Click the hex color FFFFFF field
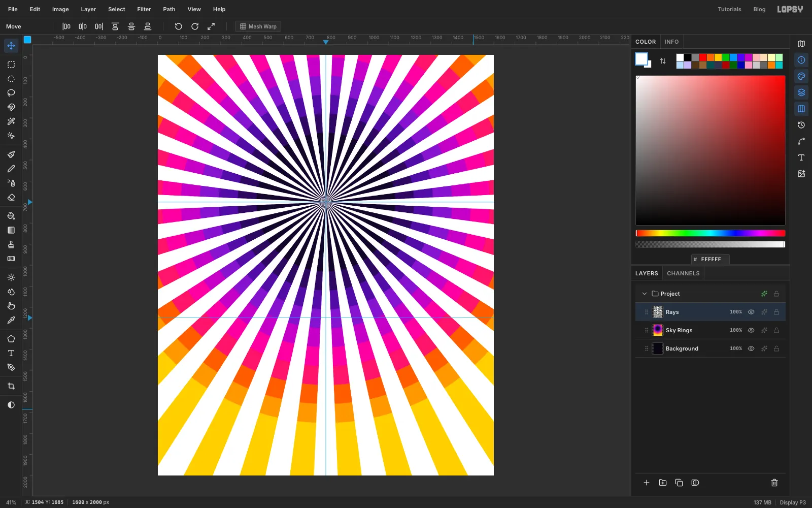The width and height of the screenshot is (812, 508). pos(710,259)
